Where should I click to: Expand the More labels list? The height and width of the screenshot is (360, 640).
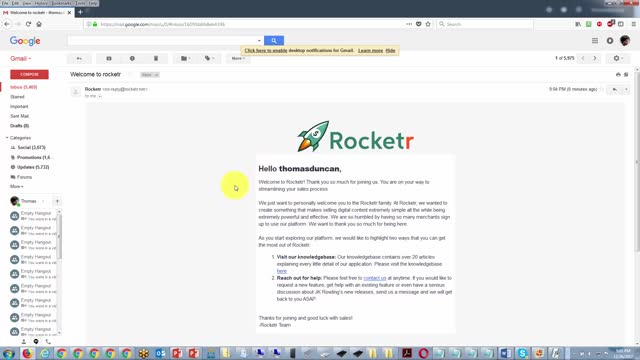[16, 187]
